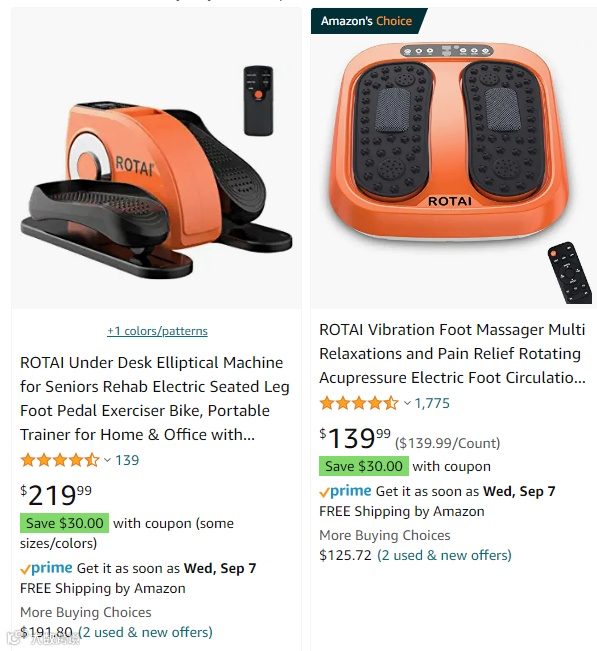Open ROTAI Vibration Foot Massager title link
The height and width of the screenshot is (651, 597).
(453, 354)
